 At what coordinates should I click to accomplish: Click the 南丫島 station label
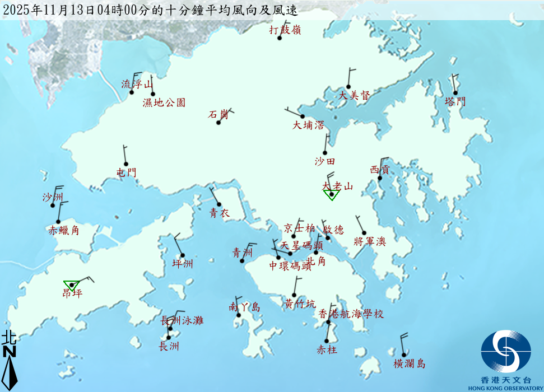pos(245,307)
